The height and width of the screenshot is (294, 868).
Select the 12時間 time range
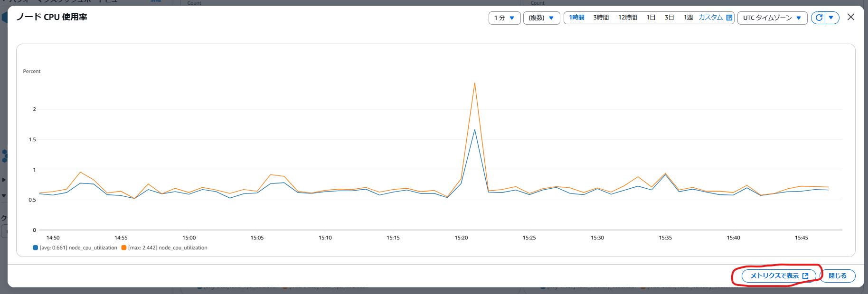627,18
